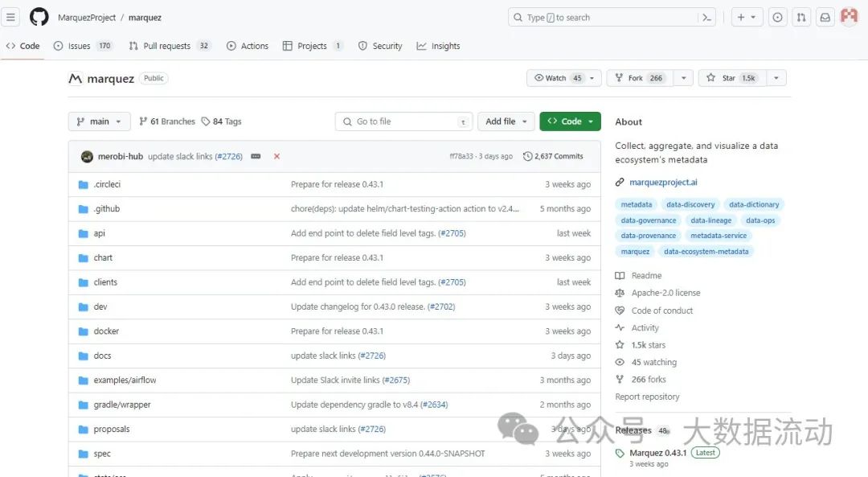The width and height of the screenshot is (868, 477).
Task: Open the 2,637 Commits history
Action: coord(553,156)
